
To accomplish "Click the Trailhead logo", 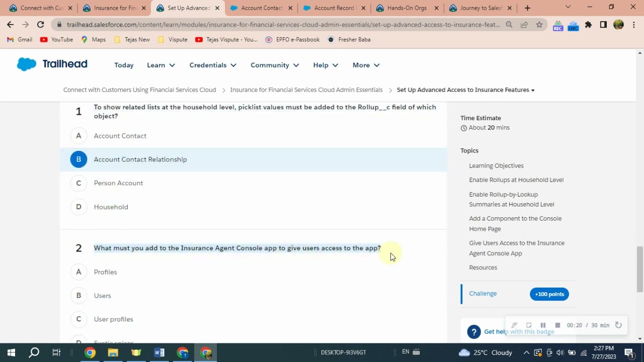I will pyautogui.click(x=52, y=64).
